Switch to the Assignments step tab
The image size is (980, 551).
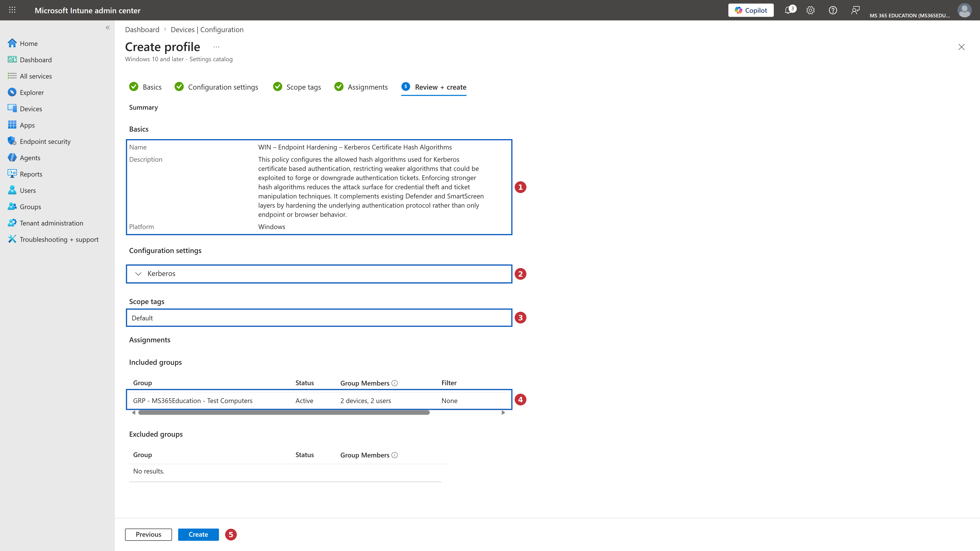pos(361,87)
